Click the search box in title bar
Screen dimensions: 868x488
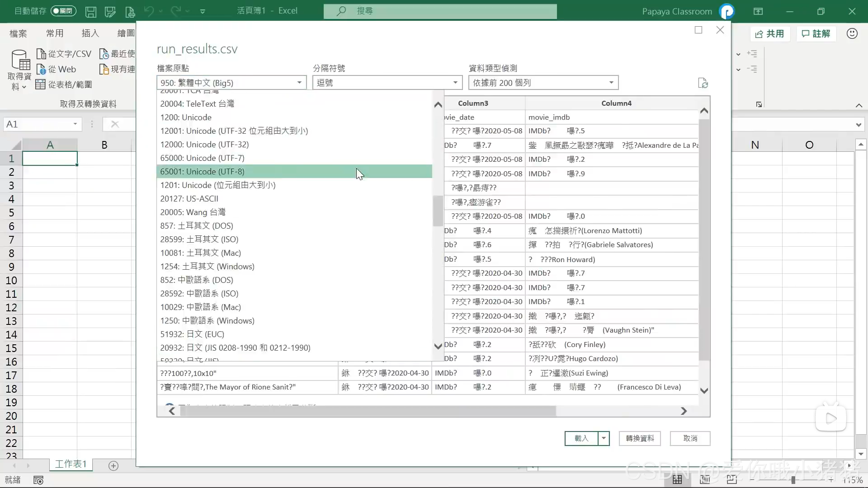tap(440, 11)
